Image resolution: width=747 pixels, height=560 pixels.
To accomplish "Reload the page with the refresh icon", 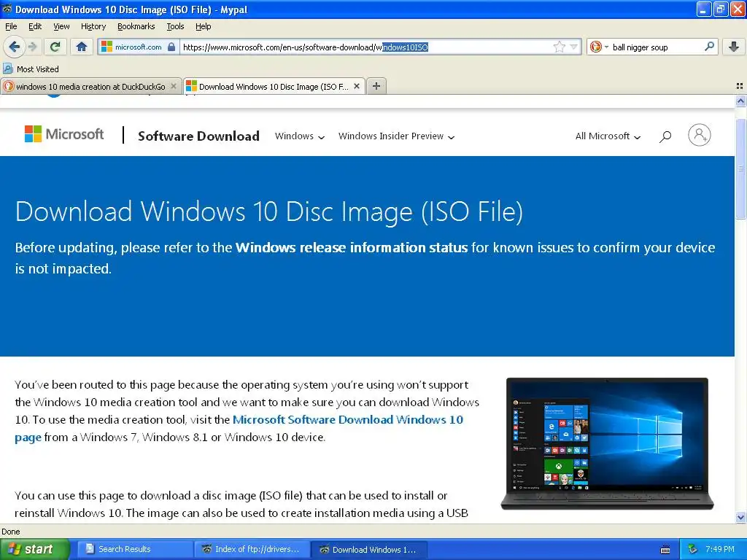I will [55, 47].
